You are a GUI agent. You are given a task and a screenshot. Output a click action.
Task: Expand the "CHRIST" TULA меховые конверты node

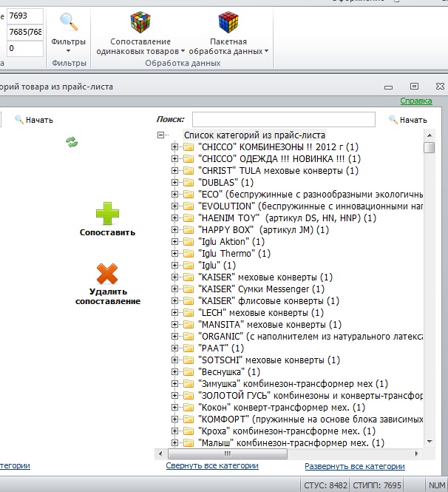[174, 170]
